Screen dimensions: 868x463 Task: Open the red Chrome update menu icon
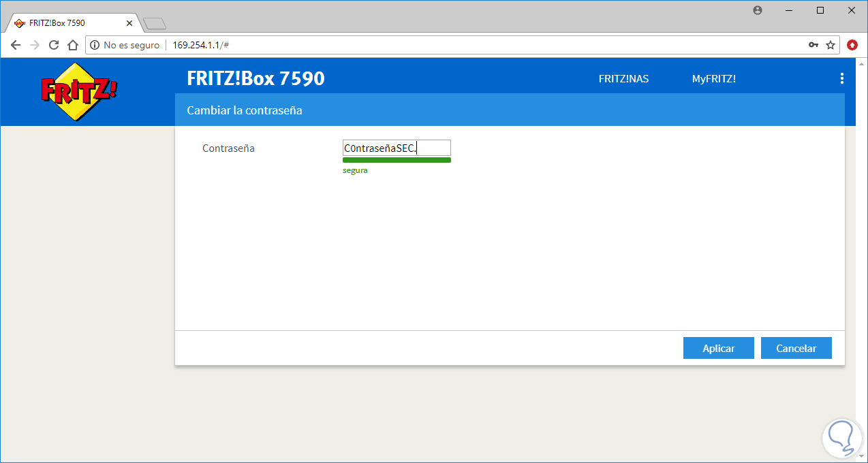click(852, 45)
